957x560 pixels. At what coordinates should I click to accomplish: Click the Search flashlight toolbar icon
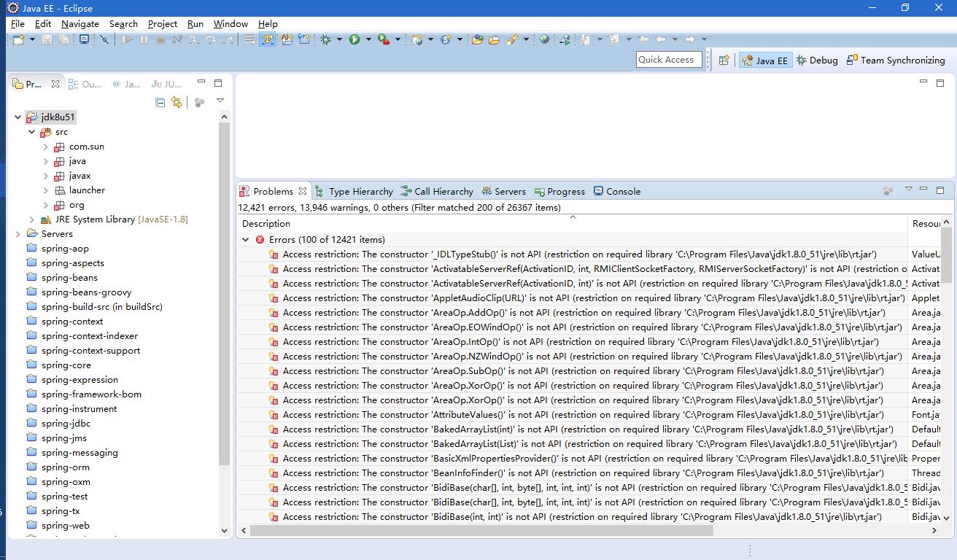pos(512,39)
